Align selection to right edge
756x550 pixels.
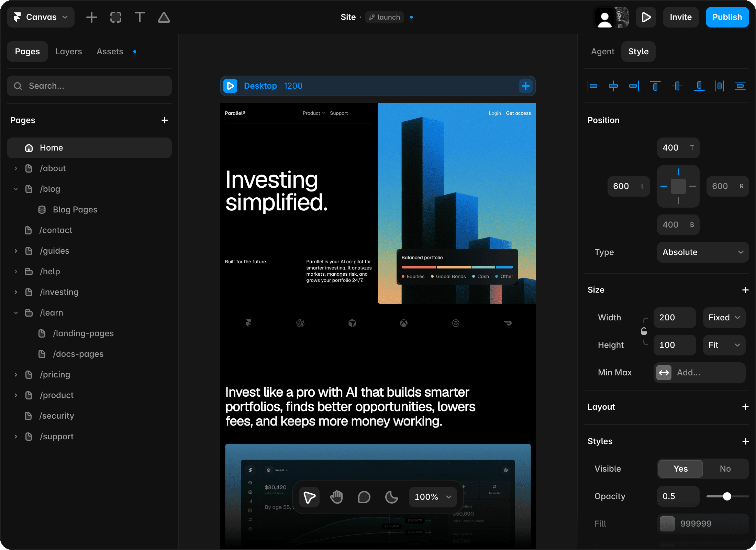(x=634, y=86)
